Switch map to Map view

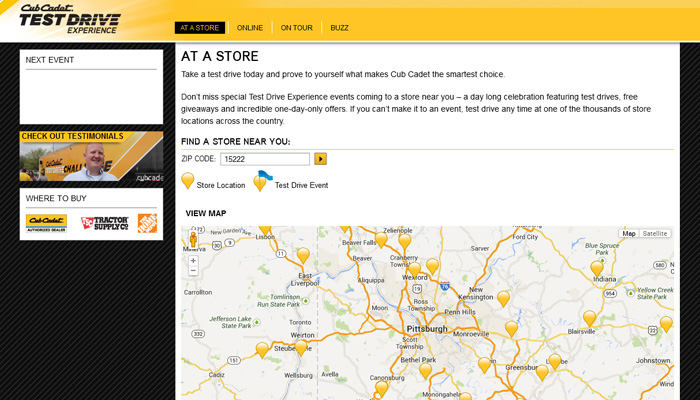point(629,233)
